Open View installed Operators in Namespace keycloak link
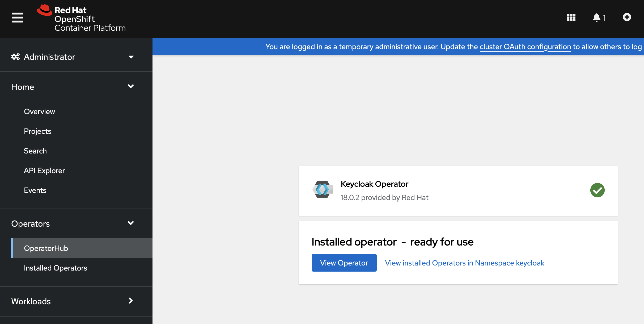This screenshot has height=324, width=644. [x=464, y=263]
